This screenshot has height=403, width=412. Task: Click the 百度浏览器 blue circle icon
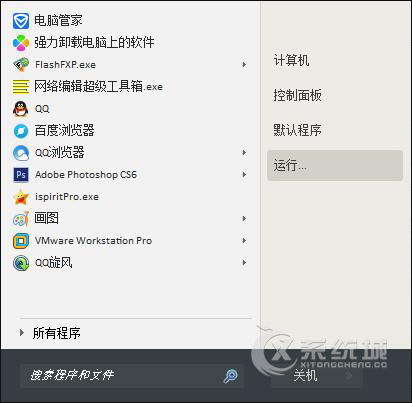[x=21, y=131]
